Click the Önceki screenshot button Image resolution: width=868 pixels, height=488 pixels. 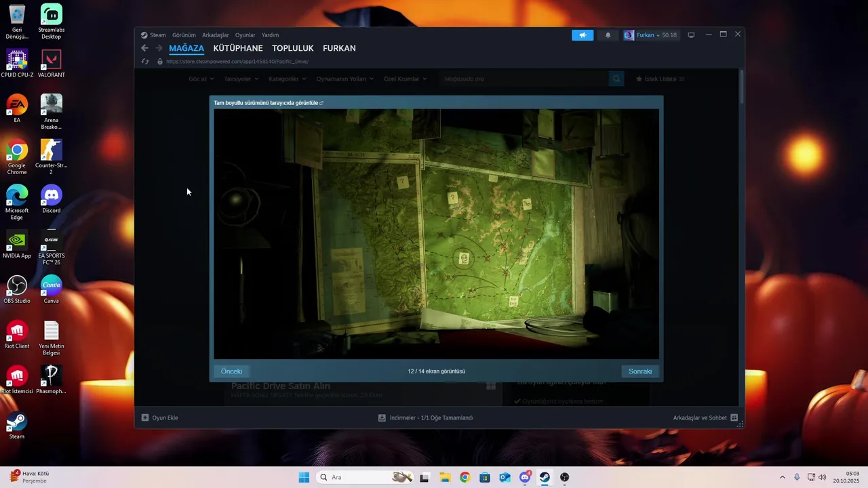[x=231, y=371]
